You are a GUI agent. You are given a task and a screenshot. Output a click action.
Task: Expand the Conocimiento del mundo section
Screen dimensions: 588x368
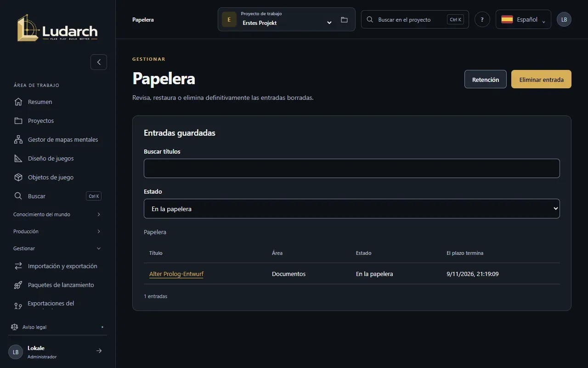click(57, 214)
